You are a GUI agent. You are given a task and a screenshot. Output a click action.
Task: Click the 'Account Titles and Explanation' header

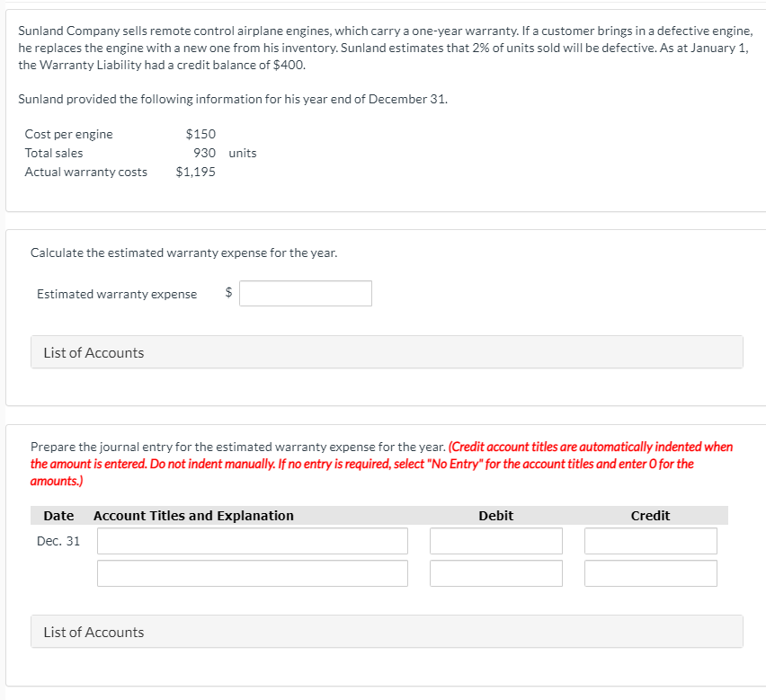tap(193, 516)
